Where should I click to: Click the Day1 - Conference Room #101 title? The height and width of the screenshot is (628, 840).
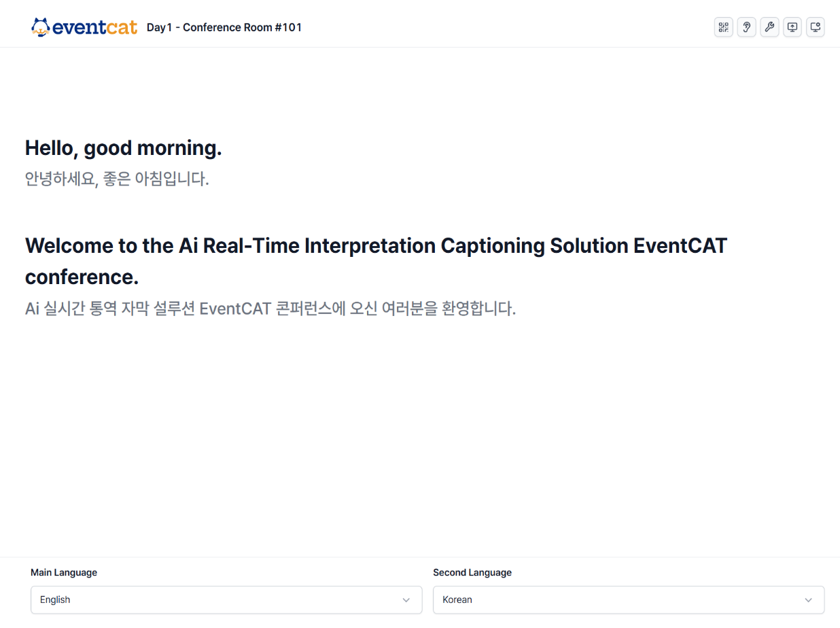(224, 28)
